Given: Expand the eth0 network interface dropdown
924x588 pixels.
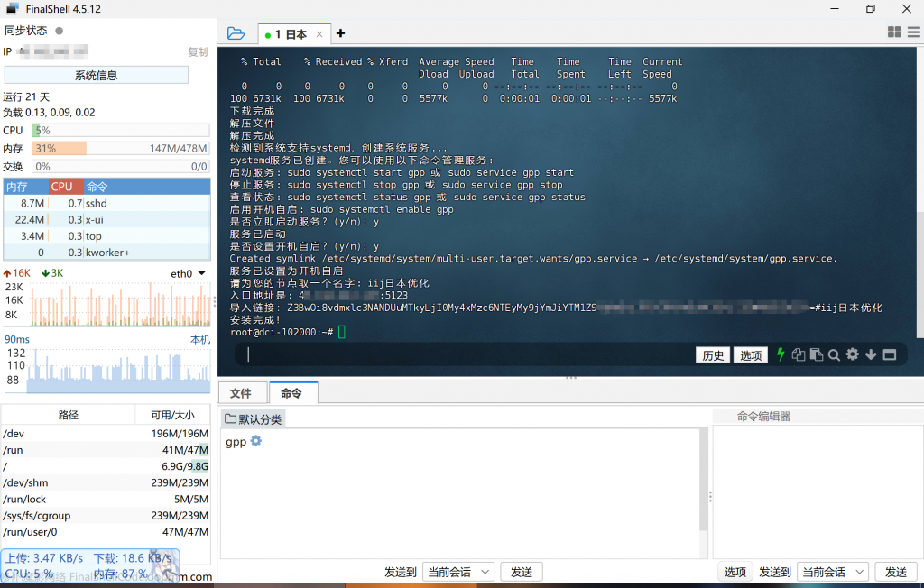Looking at the screenshot, I should tap(201, 273).
